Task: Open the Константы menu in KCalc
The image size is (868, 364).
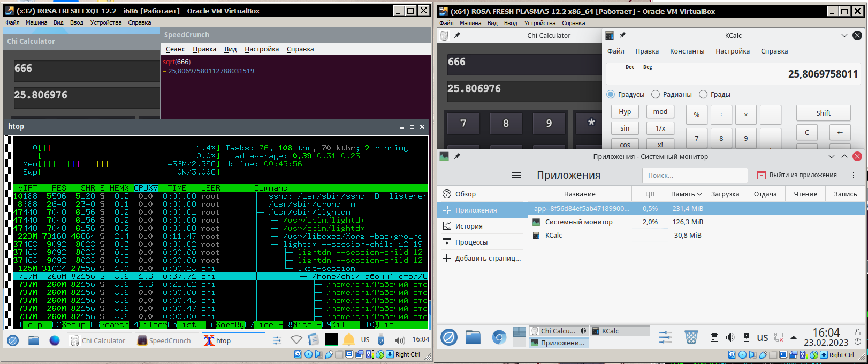Action: coord(687,51)
